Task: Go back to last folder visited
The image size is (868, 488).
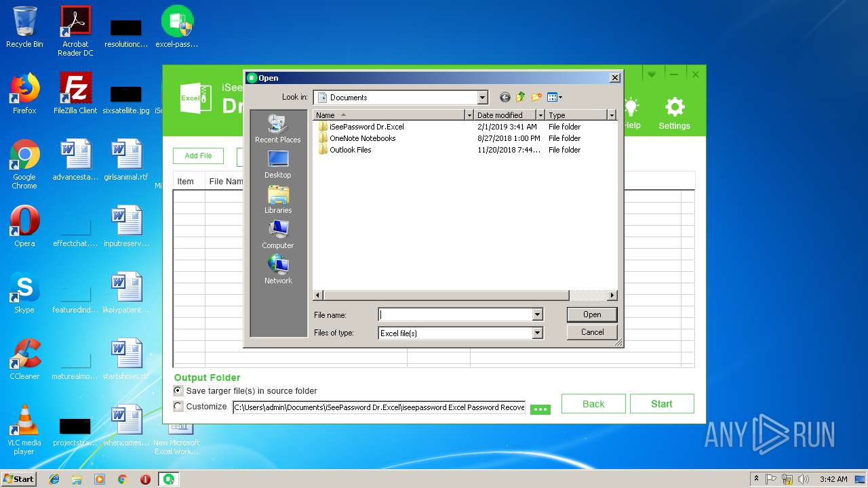Action: click(x=505, y=98)
